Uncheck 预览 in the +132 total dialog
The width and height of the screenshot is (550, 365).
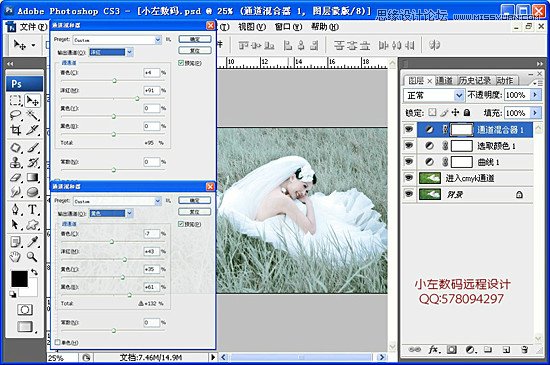tap(181, 224)
